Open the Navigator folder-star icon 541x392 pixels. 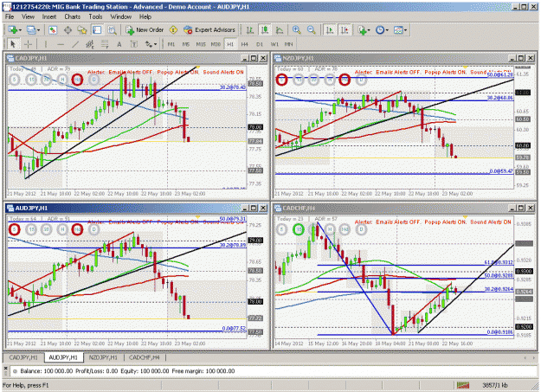82,30
